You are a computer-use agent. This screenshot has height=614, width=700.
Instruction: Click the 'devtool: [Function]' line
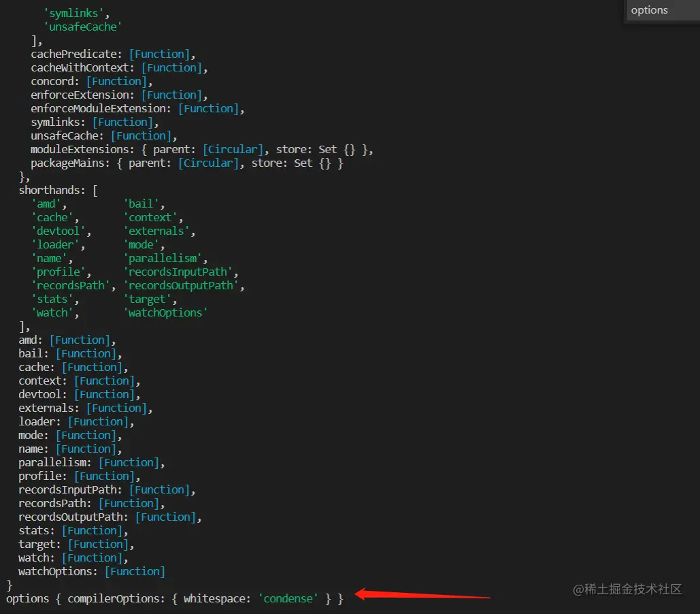point(80,395)
